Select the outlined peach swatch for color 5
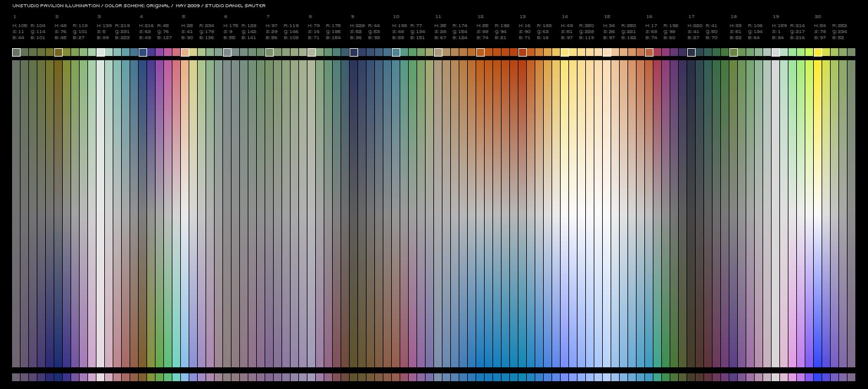868x389 pixels. [x=185, y=52]
